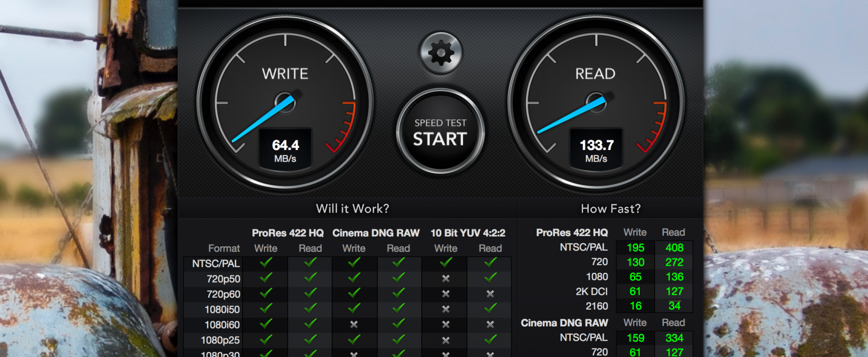The height and width of the screenshot is (357, 868).
Task: Click ProRes 422 HQ header in How Fast panel
Action: pyautogui.click(x=572, y=233)
